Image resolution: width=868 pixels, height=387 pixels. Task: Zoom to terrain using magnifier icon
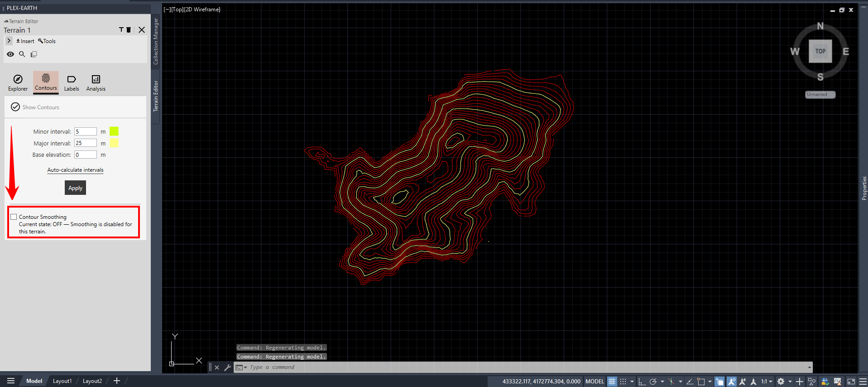point(22,54)
